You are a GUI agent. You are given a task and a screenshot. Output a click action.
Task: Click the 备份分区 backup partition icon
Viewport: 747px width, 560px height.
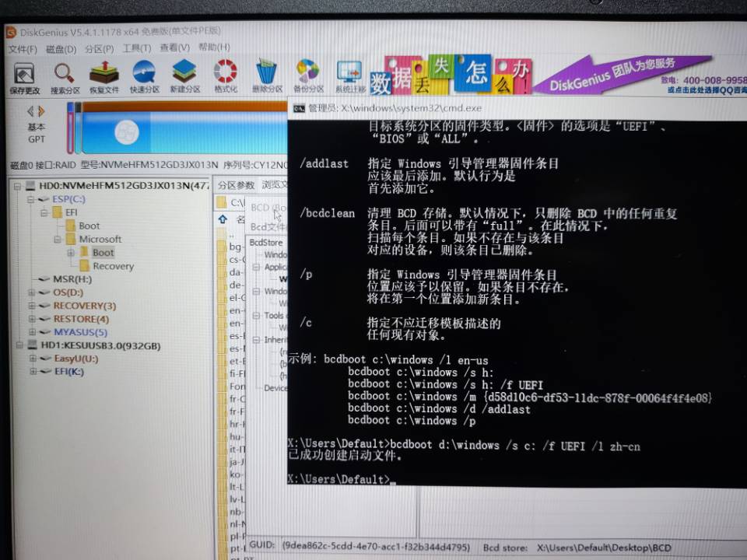coord(308,76)
